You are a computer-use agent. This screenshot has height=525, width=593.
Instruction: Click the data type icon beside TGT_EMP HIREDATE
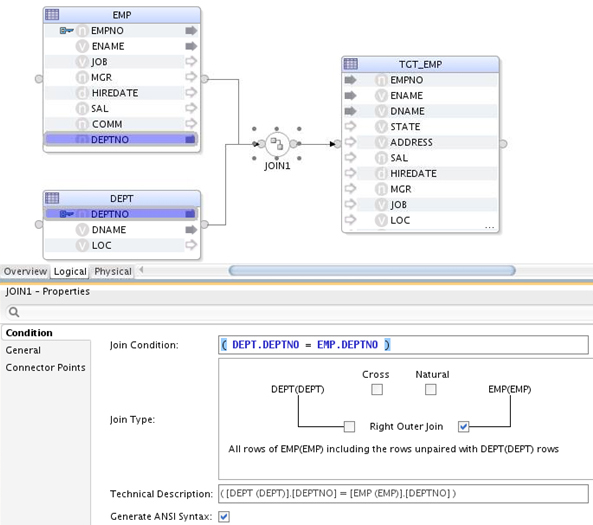(381, 173)
